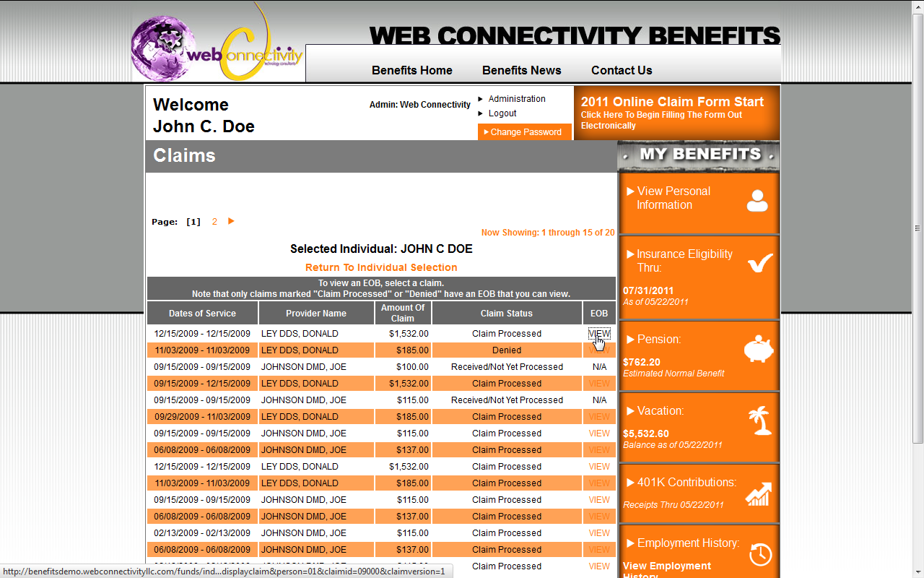924x578 pixels.
Task: Click the current page [1] indicator
Action: [x=193, y=222]
